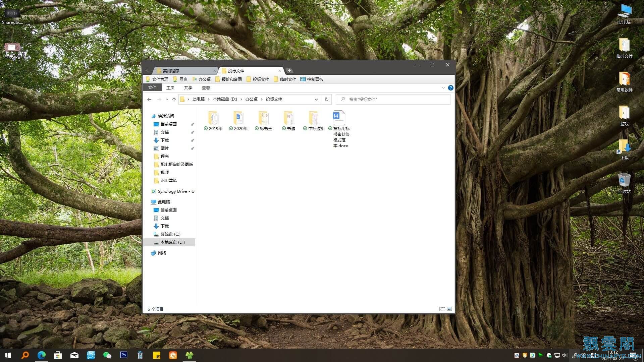The width and height of the screenshot is (644, 362).
Task: Open the 查看 ribbon tab
Action: (x=206, y=88)
